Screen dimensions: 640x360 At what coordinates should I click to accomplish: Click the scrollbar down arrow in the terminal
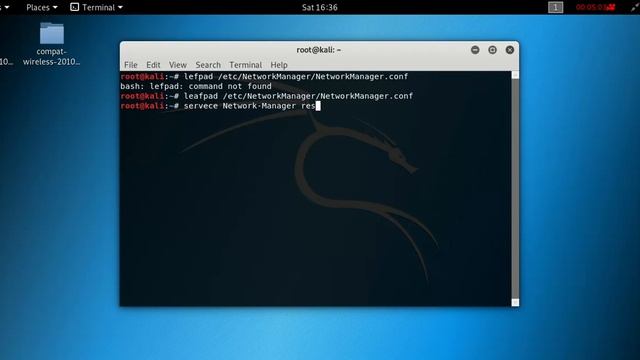[515, 302]
